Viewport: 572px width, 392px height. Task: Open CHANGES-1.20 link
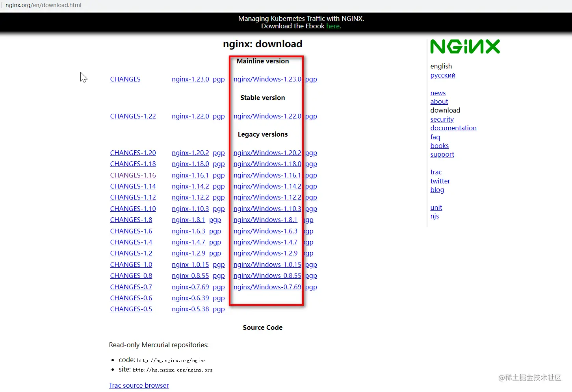tap(133, 153)
